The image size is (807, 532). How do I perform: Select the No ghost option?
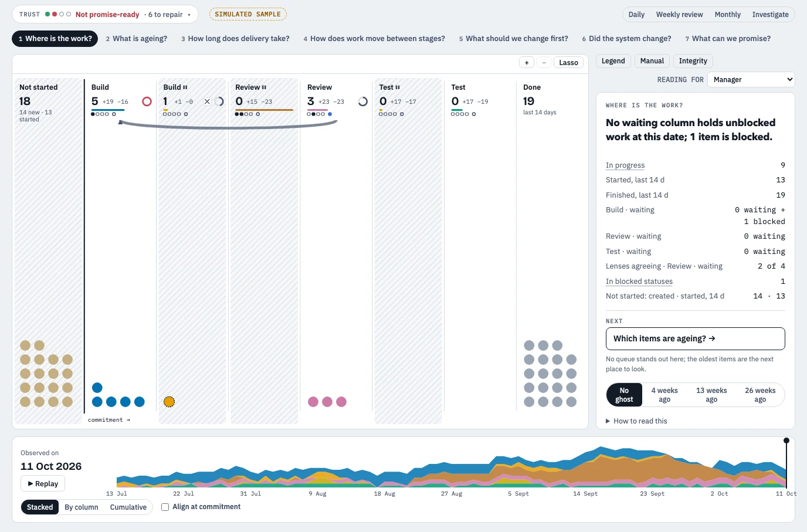pyautogui.click(x=624, y=395)
